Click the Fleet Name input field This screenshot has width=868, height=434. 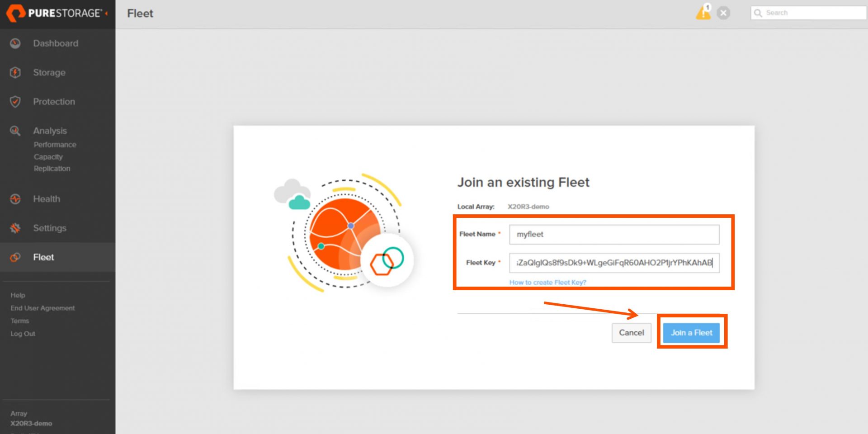pyautogui.click(x=614, y=235)
